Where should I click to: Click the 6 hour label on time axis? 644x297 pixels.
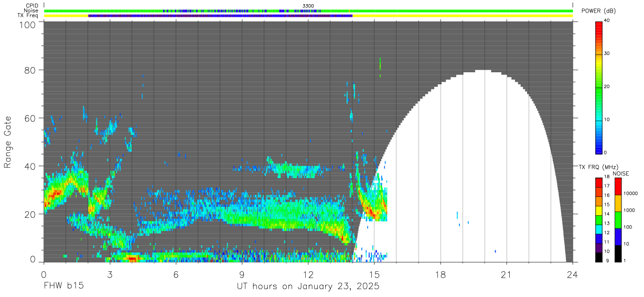176,274
